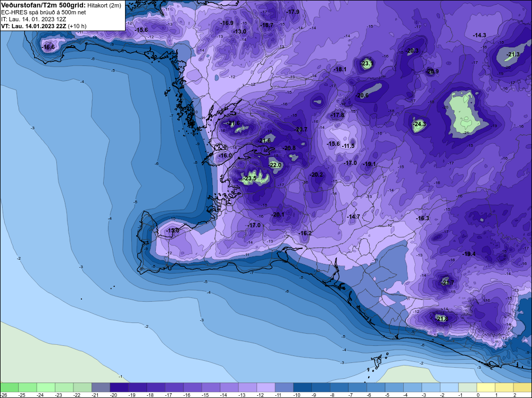Click the -10 dark blue legend swatch
The height and width of the screenshot is (398, 532).
(x=302, y=387)
